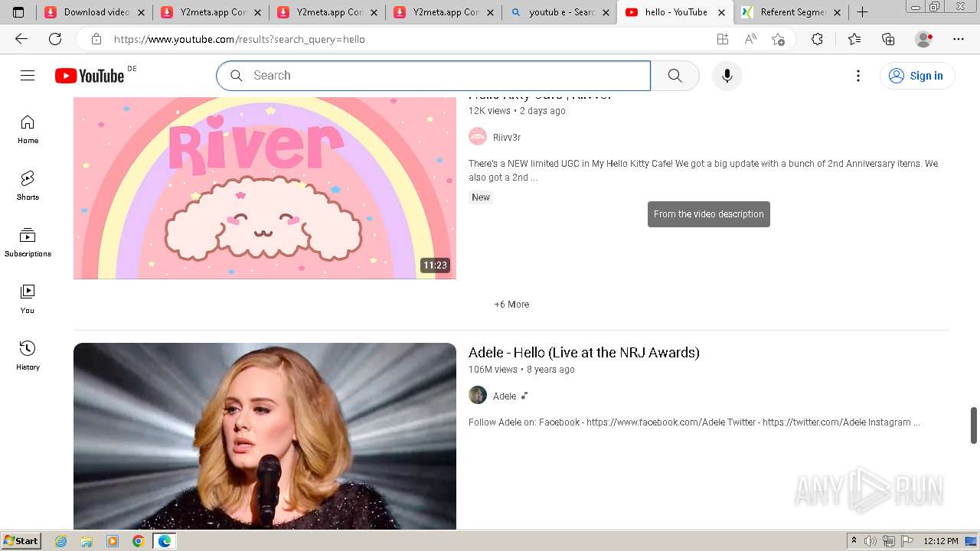This screenshot has width=980, height=551.
Task: Launch Internet Explorer from taskbar
Action: 60,541
